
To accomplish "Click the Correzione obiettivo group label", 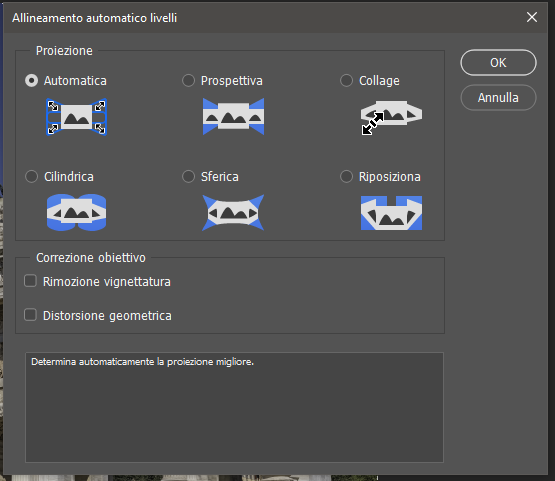I will [91, 258].
